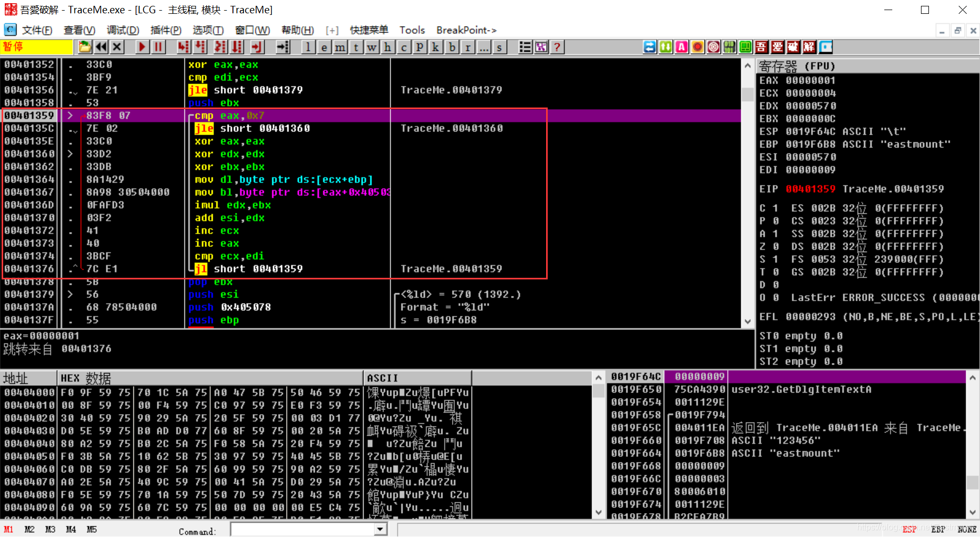This screenshot has width=980, height=537.
Task: Click the green window-layout plugin icon
Action: (x=746, y=47)
